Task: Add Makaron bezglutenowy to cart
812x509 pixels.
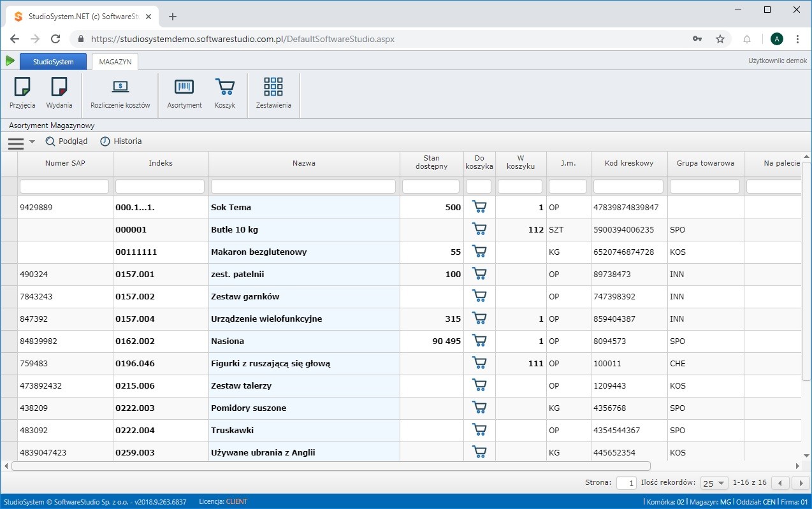Action: 479,252
